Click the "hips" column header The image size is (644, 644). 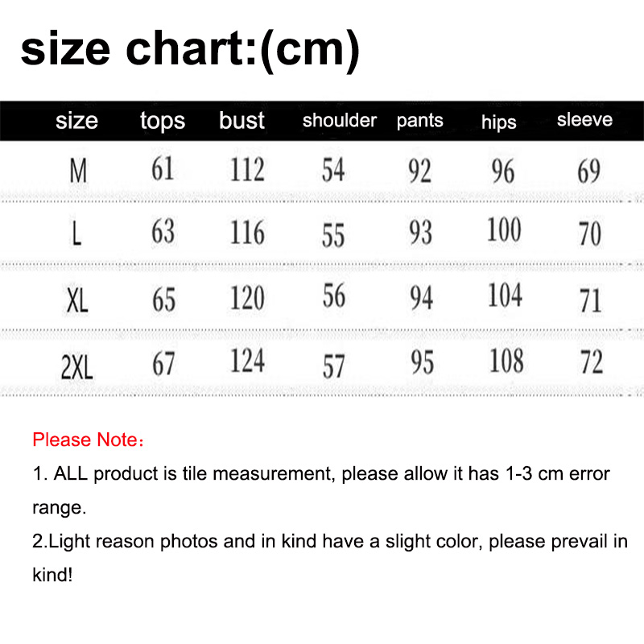[x=499, y=122]
